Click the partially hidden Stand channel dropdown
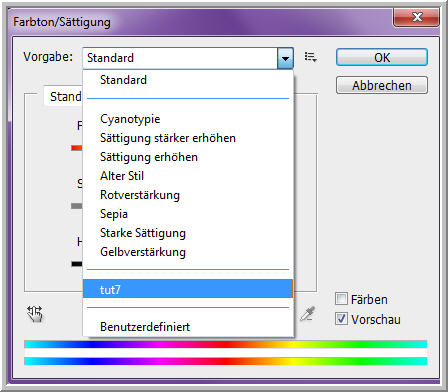The image size is (448, 392). 63,97
